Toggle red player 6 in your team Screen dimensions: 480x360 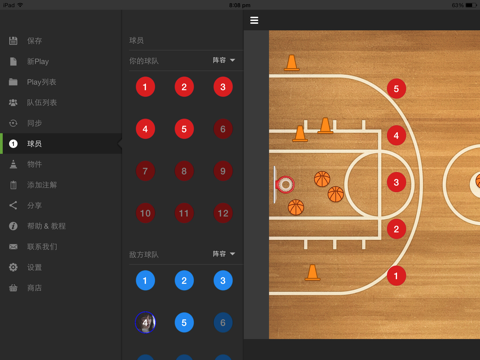click(223, 129)
